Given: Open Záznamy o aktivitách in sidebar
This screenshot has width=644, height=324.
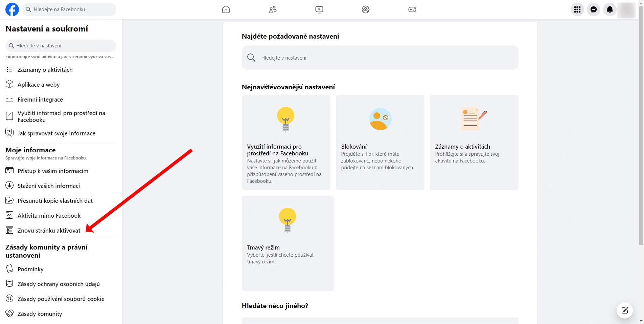Looking at the screenshot, I should [45, 70].
